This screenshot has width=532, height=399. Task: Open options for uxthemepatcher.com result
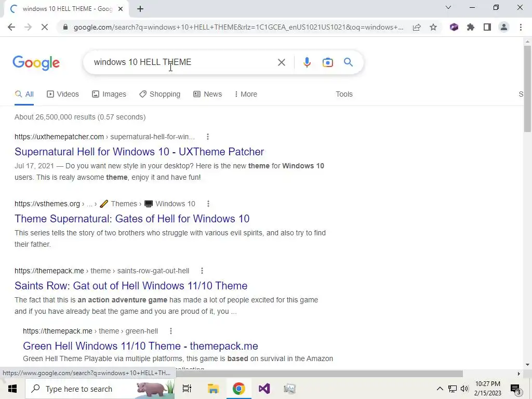tap(208, 137)
